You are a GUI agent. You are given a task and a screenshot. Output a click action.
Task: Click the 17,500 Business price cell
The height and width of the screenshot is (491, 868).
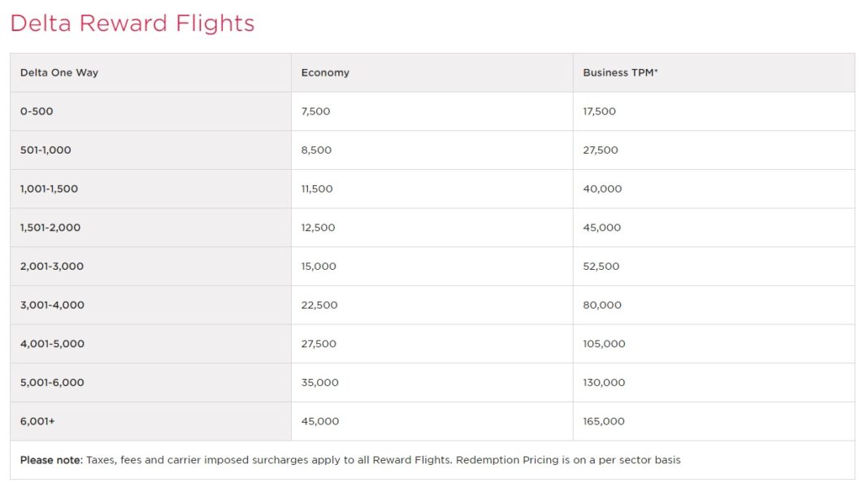(599, 111)
